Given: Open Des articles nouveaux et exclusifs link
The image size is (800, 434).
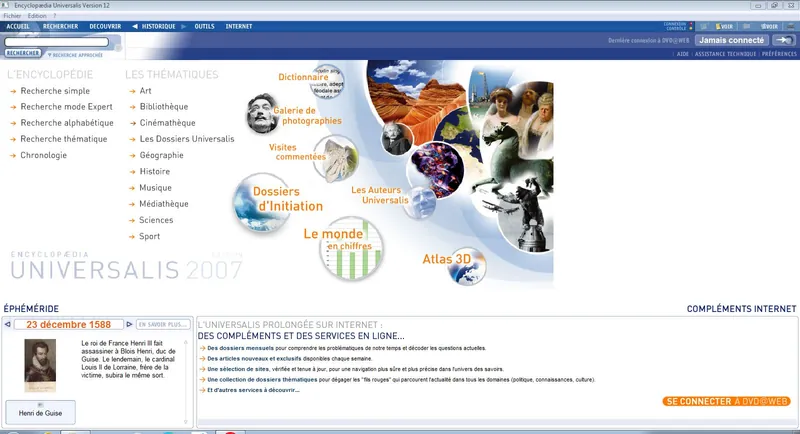Looking at the screenshot, I should (254, 359).
